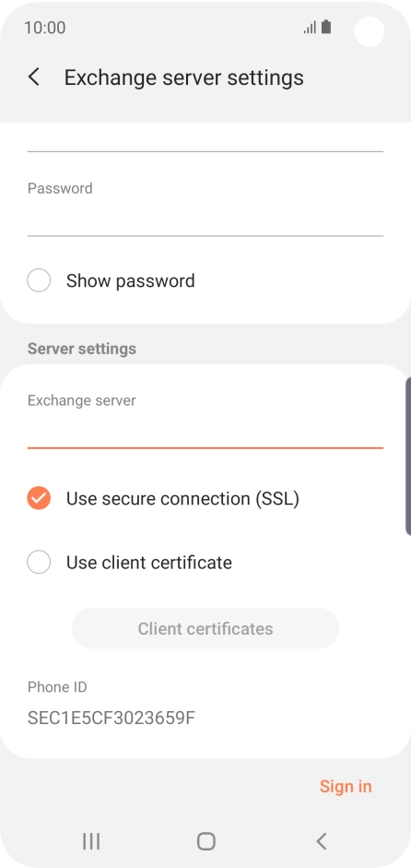The height and width of the screenshot is (868, 411).
Task: Enable the Show password circle
Action: [x=39, y=280]
